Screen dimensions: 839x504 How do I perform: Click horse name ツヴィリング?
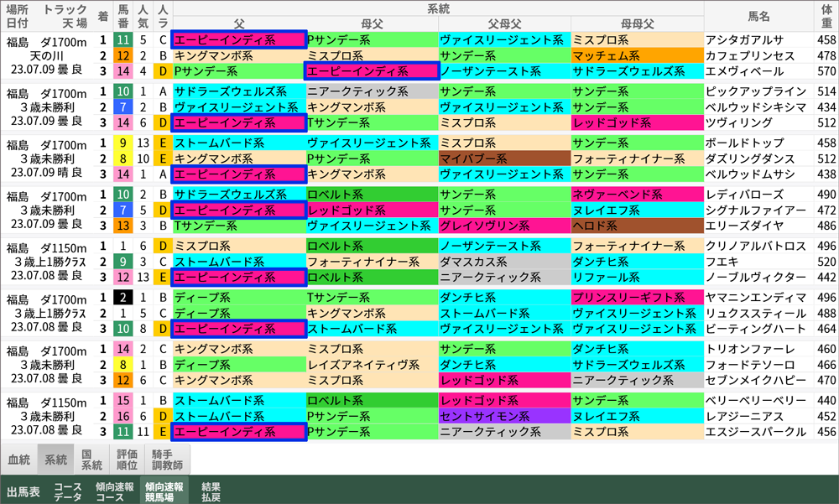738,122
